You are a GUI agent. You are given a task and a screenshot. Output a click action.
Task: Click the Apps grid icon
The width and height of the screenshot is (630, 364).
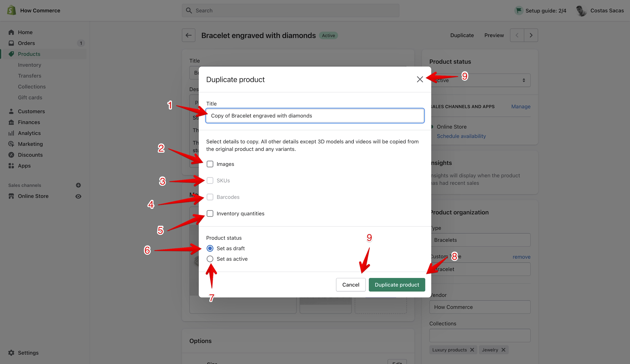[x=11, y=166]
